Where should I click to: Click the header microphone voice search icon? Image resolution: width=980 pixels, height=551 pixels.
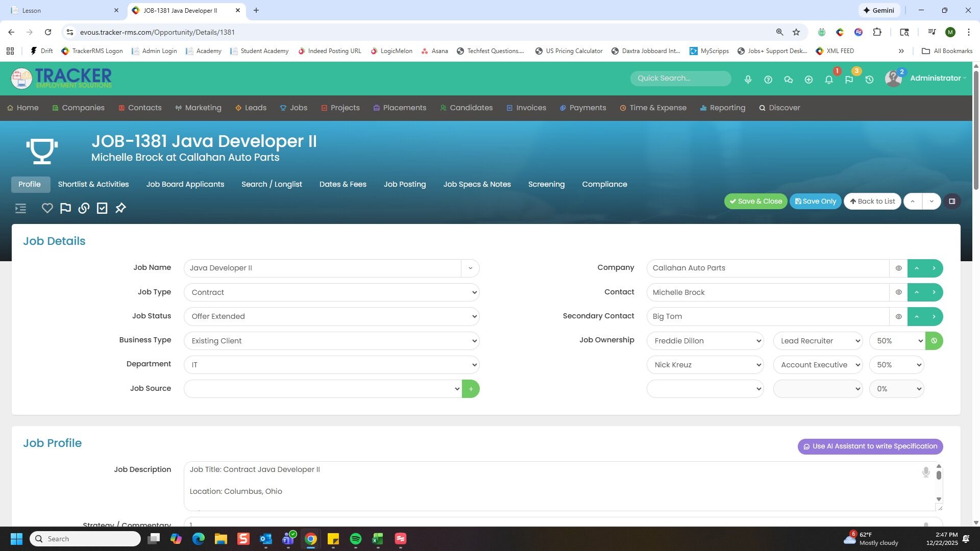tap(748, 80)
